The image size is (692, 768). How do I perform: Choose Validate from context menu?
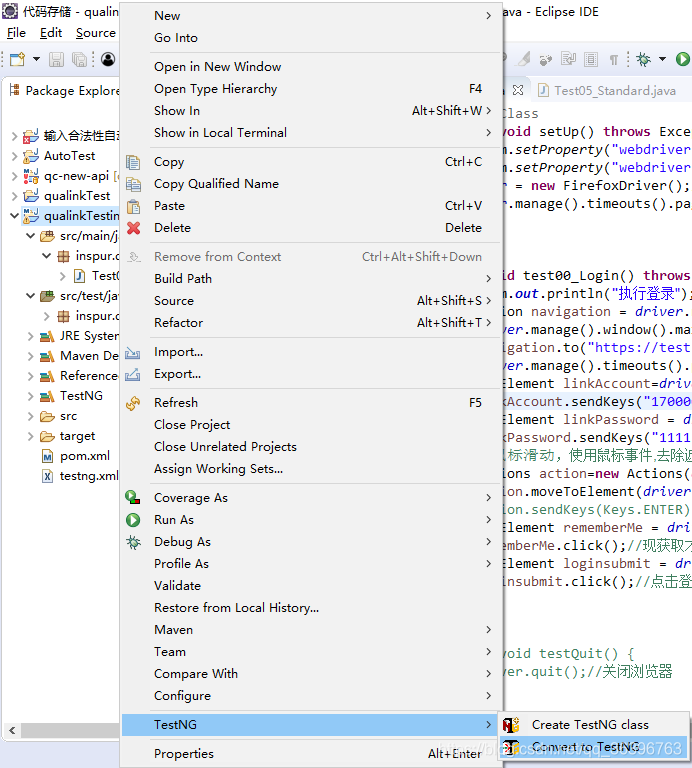310,586
